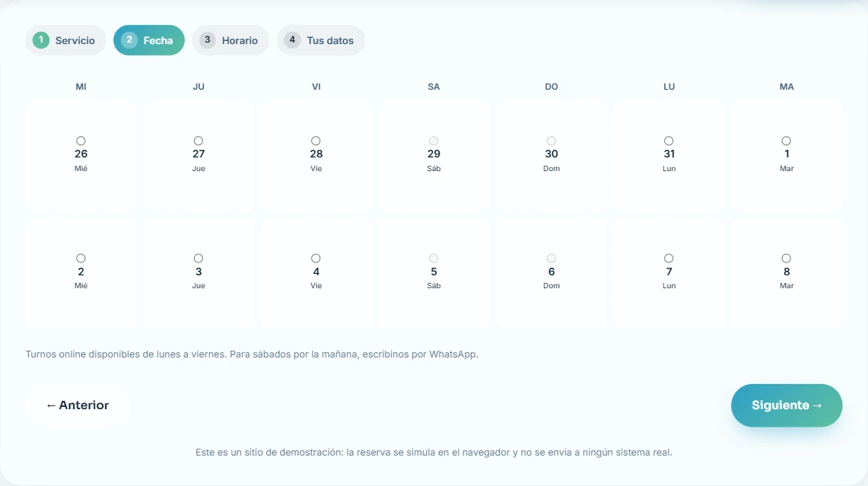Select date 3 Jue radio button

199,258
